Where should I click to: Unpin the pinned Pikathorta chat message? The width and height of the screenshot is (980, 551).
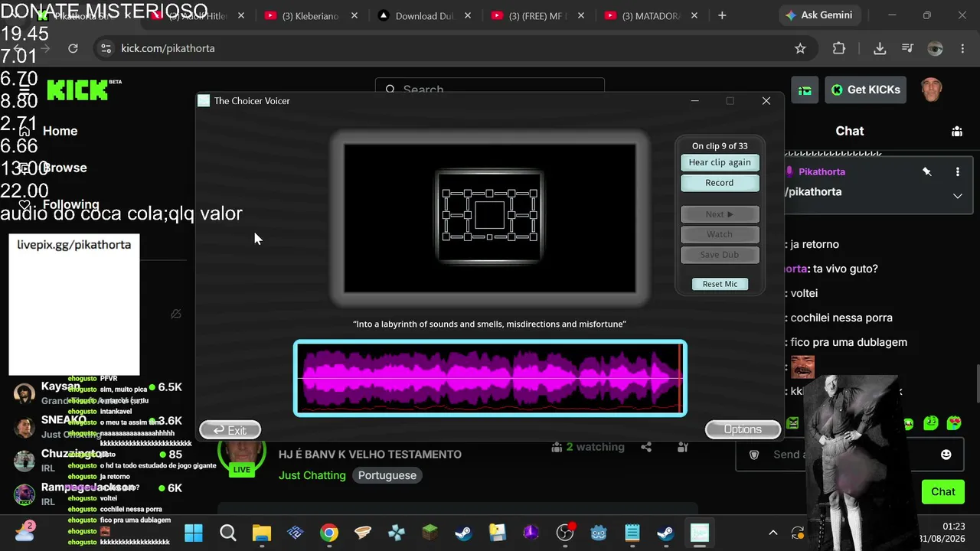pos(927,172)
